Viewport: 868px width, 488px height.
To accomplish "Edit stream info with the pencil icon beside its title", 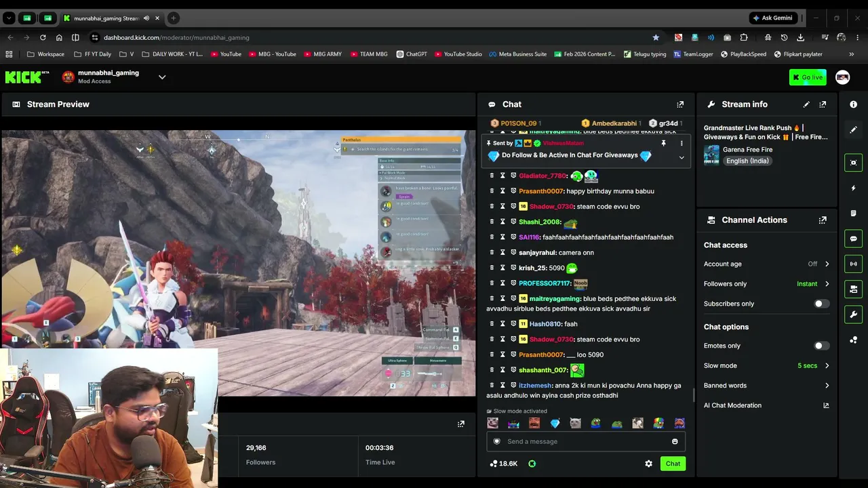I will 806,104.
